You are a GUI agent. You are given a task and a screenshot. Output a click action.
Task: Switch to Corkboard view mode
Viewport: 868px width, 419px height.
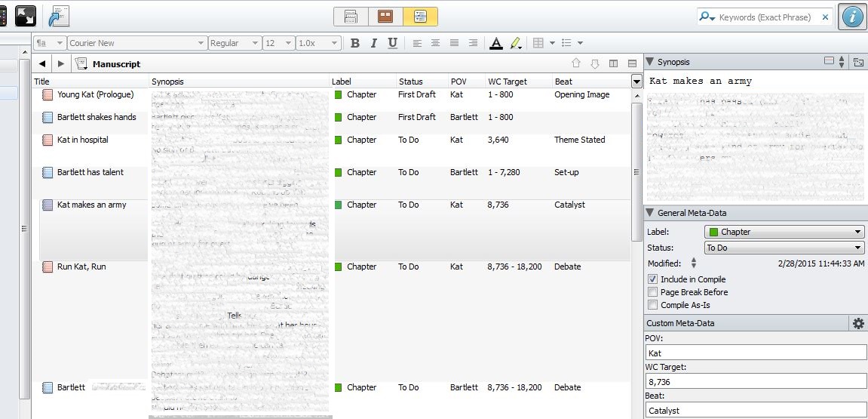[385, 17]
